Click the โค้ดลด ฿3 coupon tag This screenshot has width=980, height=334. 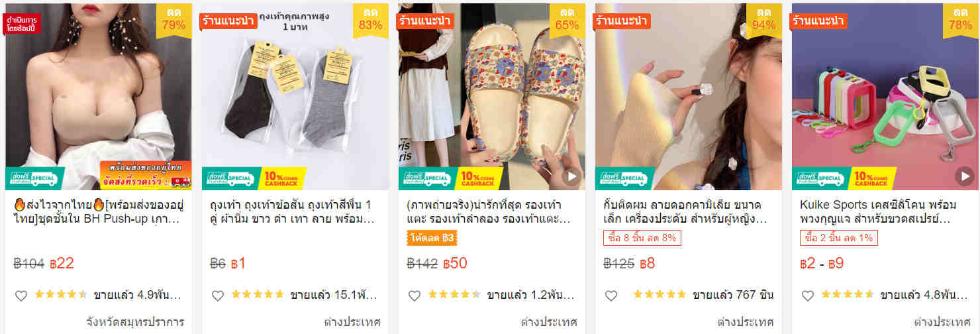(432, 238)
